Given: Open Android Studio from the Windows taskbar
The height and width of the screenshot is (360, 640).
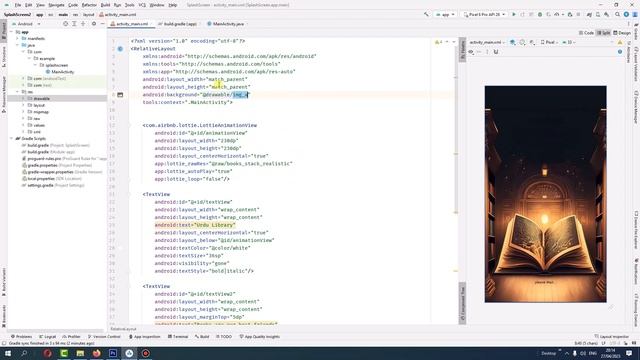Looking at the screenshot, I should point(129,353).
